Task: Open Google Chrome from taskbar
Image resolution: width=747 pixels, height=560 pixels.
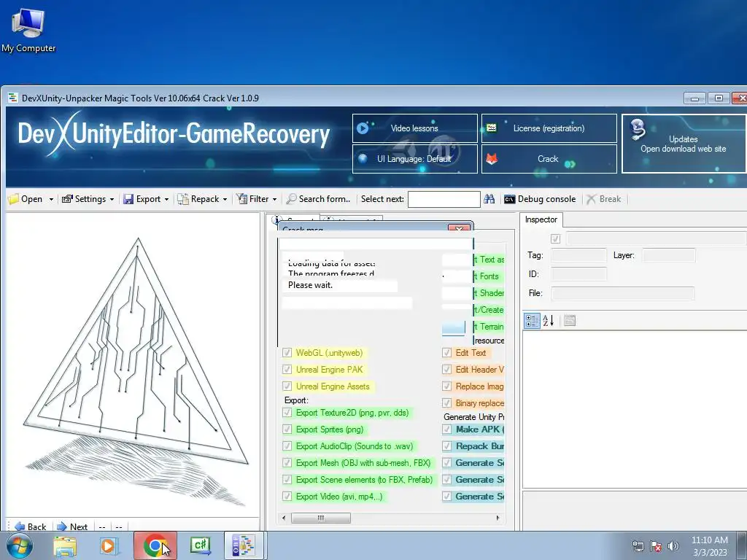Action: pyautogui.click(x=155, y=546)
